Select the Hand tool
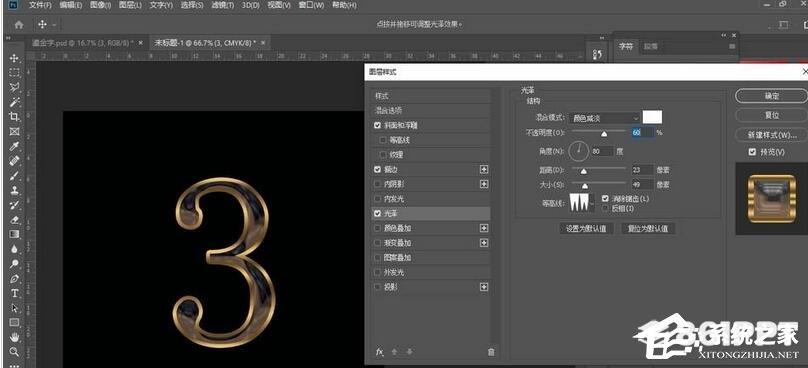 (14, 337)
